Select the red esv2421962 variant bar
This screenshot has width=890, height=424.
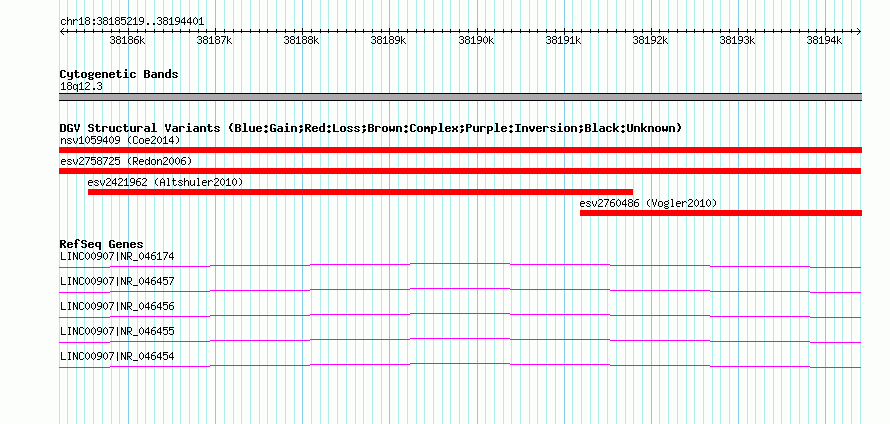pyautogui.click(x=360, y=192)
